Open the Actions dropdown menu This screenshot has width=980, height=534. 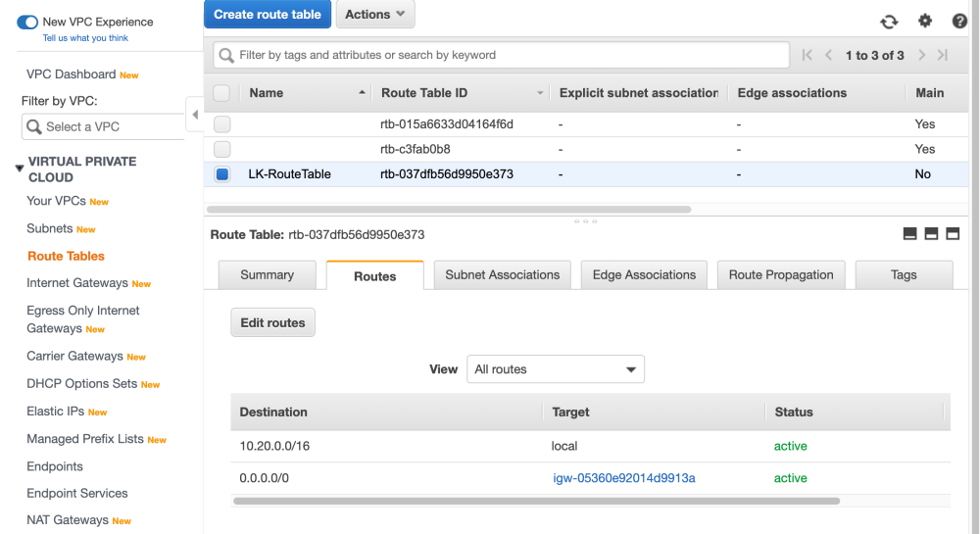point(375,15)
